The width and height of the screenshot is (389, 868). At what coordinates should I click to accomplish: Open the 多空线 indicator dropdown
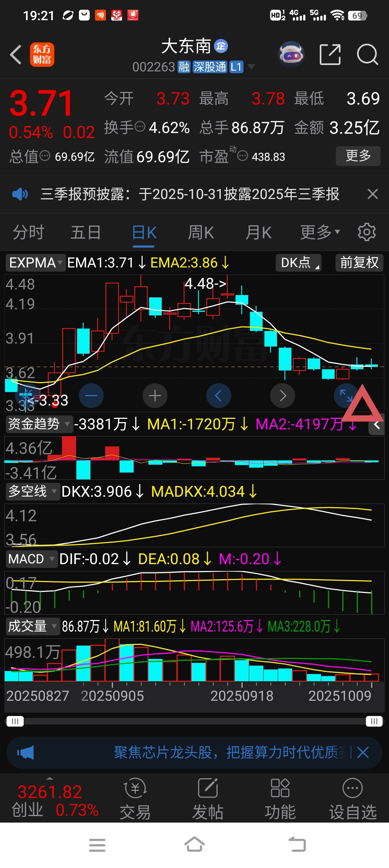pos(33,491)
